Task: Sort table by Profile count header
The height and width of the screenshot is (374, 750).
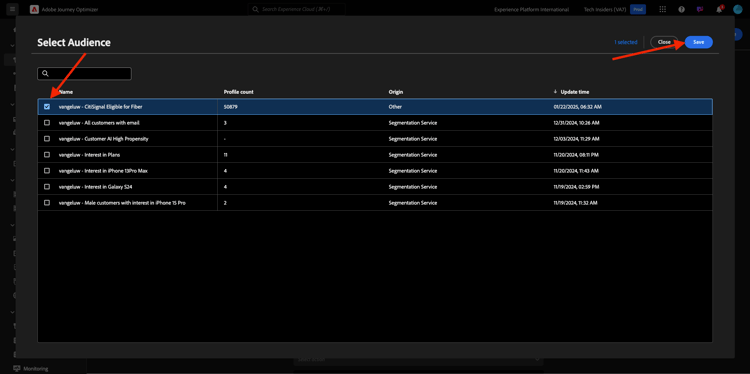Action: (x=239, y=92)
